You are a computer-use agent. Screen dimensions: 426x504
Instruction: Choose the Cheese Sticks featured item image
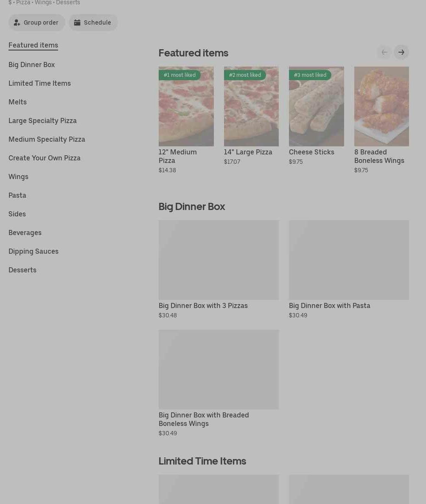317,106
